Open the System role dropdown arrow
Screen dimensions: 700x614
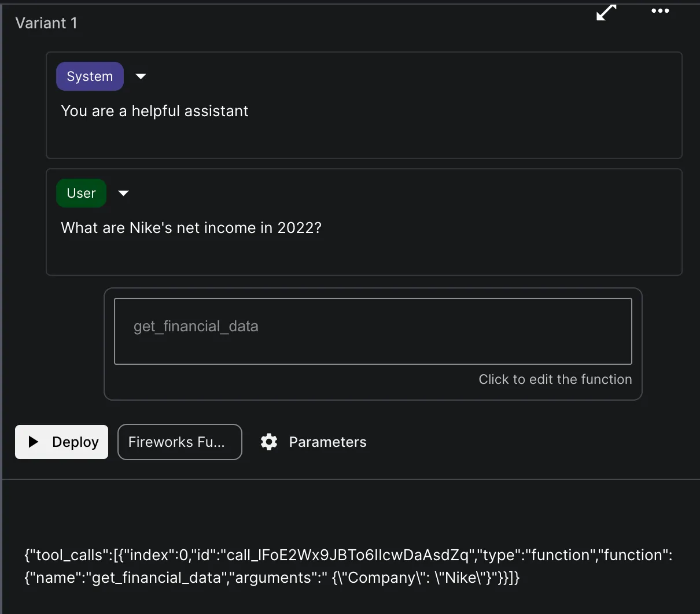(141, 76)
